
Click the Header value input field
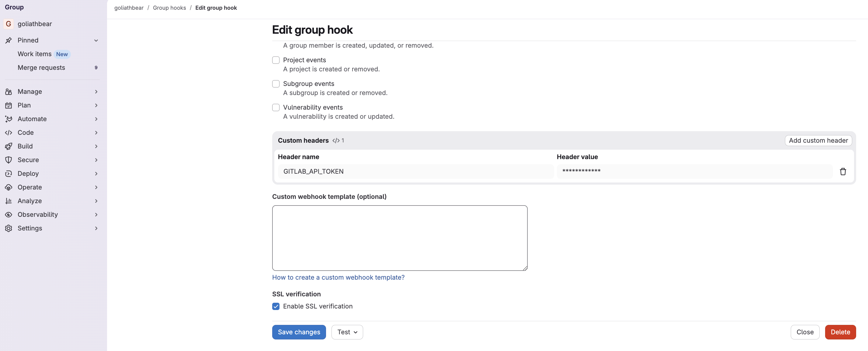click(694, 171)
